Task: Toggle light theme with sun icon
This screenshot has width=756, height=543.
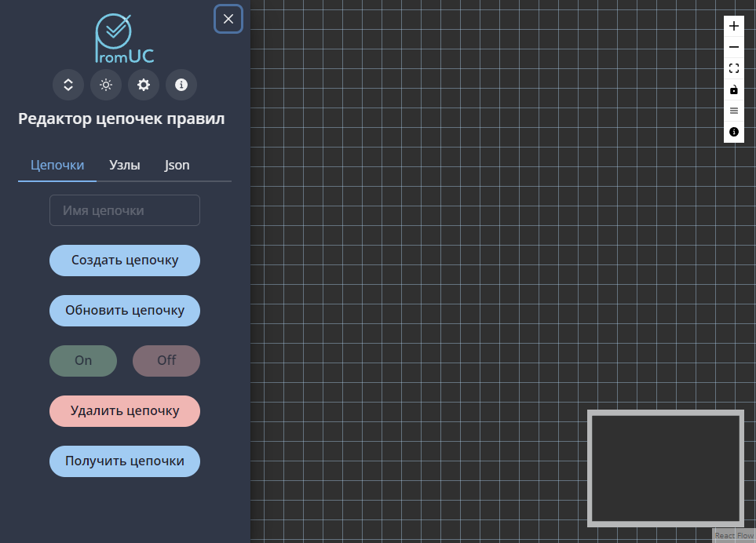Action: pyautogui.click(x=106, y=85)
